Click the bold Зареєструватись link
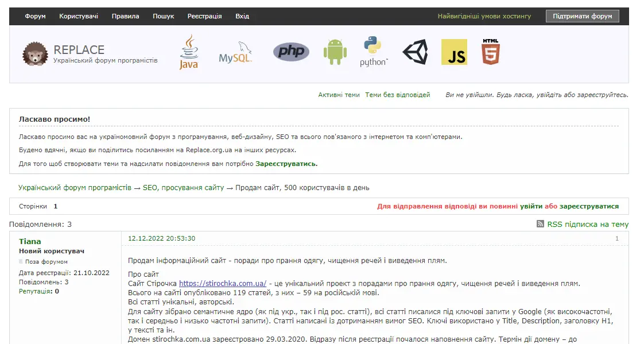Viewport: 644px width, 344px height. click(286, 164)
